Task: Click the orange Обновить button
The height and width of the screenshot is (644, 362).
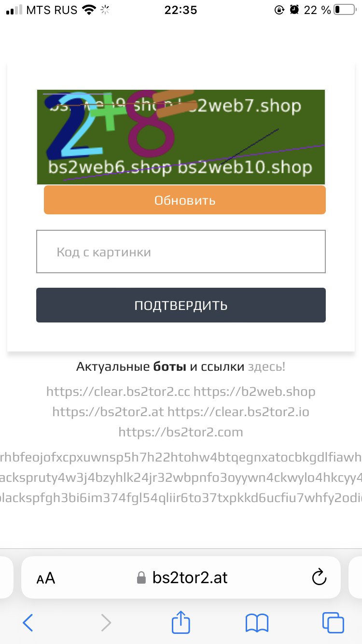Action: pyautogui.click(x=185, y=200)
